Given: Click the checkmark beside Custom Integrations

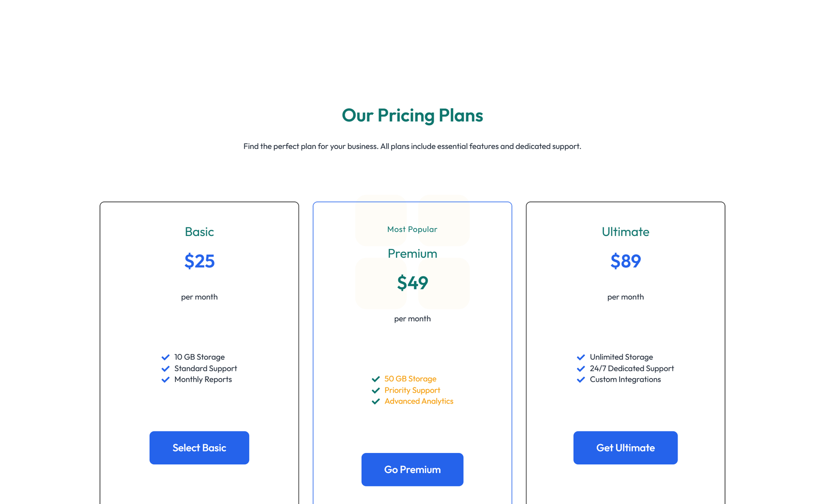Looking at the screenshot, I should (581, 379).
